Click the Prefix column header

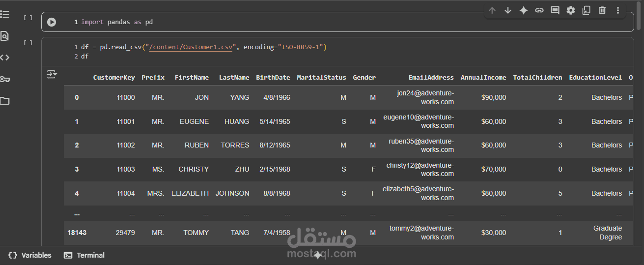tap(153, 78)
